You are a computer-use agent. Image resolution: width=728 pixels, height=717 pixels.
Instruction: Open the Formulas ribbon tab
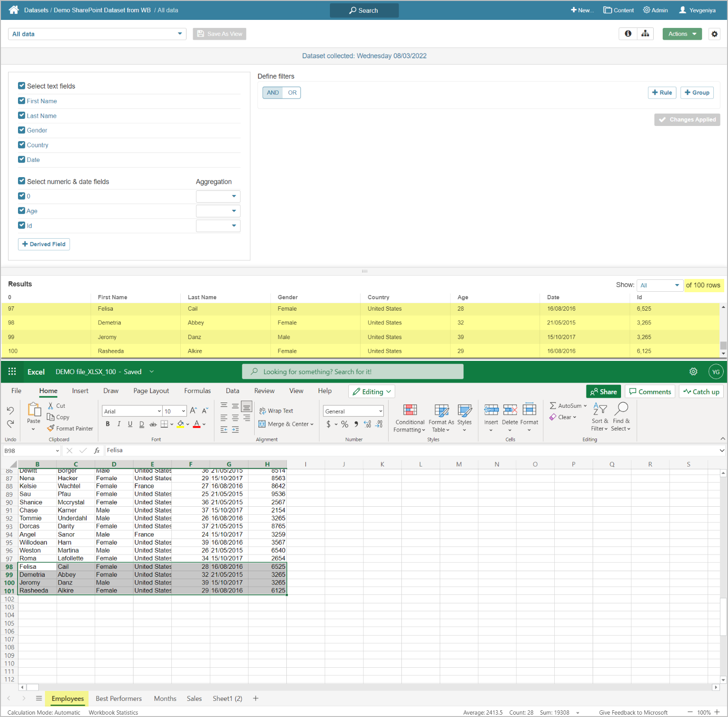click(x=197, y=391)
